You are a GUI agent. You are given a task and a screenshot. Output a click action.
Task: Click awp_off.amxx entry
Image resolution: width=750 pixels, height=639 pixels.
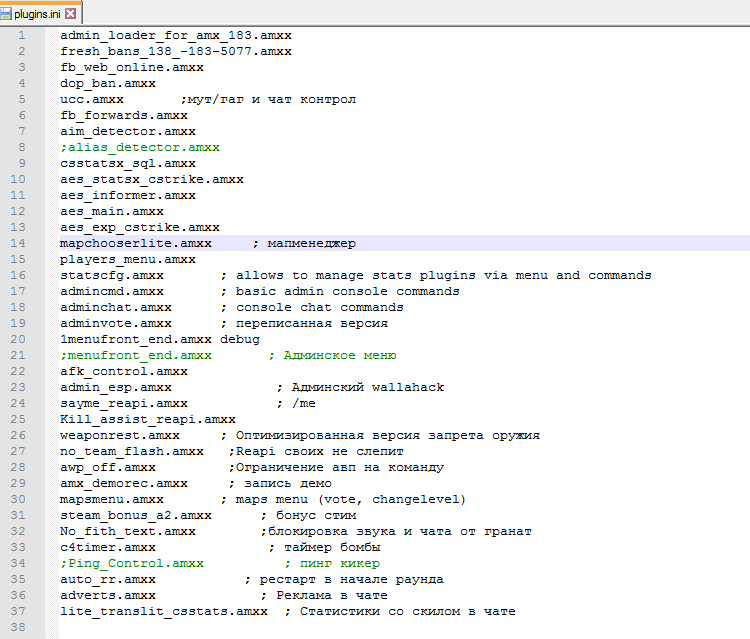click(108, 467)
